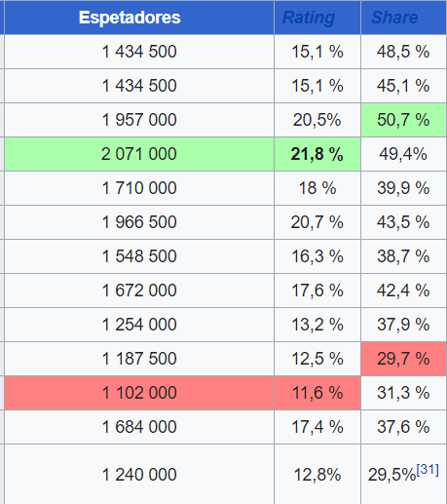Select the 17,4 % rating cell
Screen dimensions: 447x504
317,427
